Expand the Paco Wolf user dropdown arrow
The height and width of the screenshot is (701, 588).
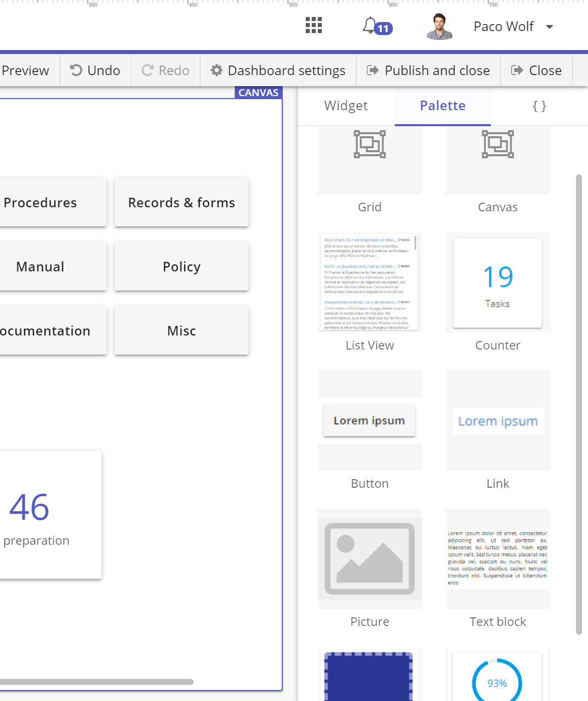pos(549,27)
